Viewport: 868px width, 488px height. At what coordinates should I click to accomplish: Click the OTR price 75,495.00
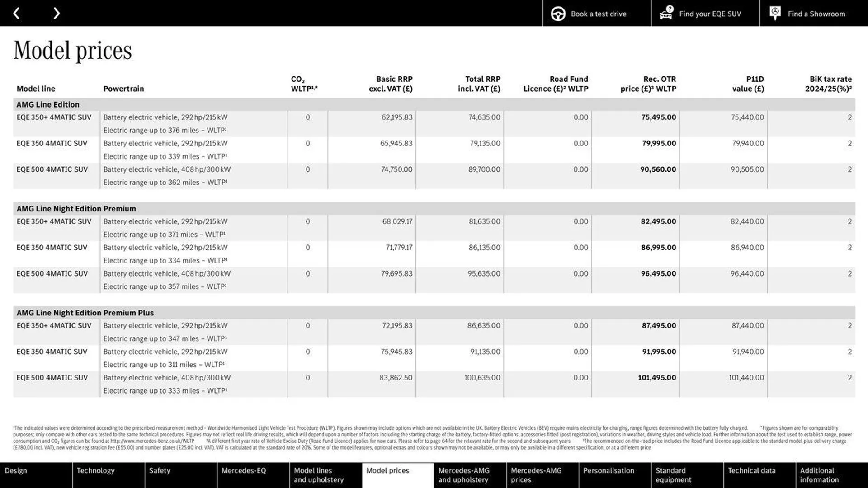(x=659, y=117)
